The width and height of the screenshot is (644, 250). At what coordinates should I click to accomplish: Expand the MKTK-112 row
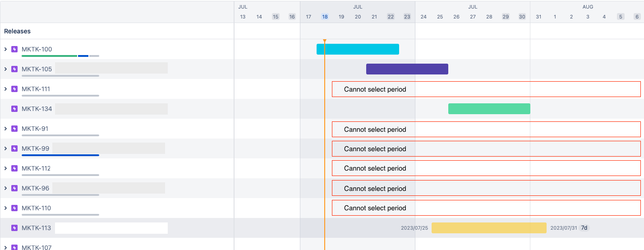(x=5, y=168)
